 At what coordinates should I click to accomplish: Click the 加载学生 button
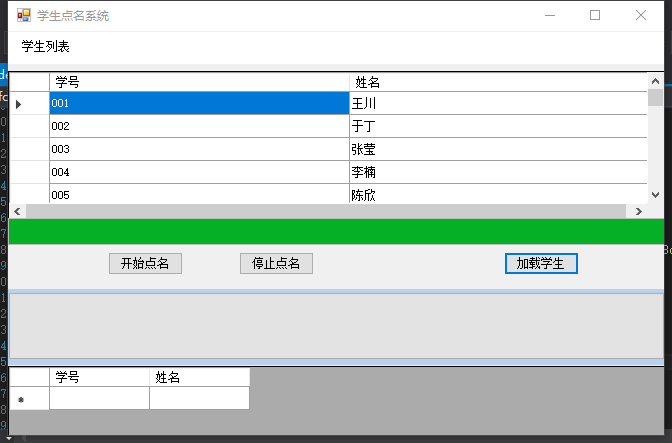(541, 263)
